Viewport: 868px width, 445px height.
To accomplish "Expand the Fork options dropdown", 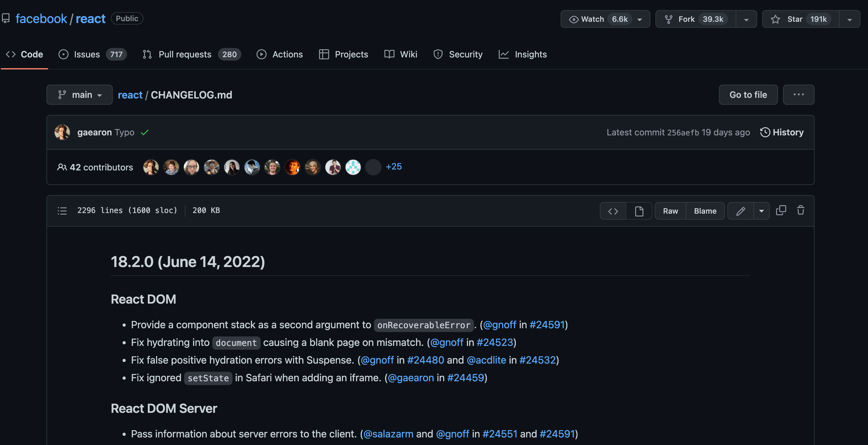I will [x=746, y=19].
